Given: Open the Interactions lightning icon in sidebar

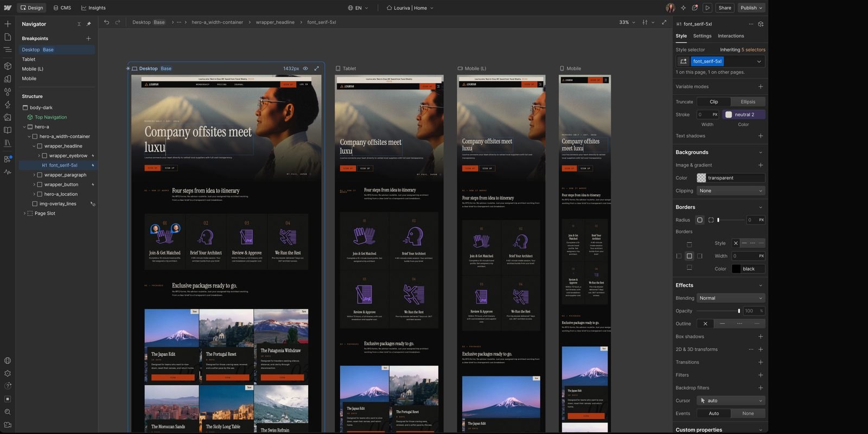Looking at the screenshot, I should 8,104.
